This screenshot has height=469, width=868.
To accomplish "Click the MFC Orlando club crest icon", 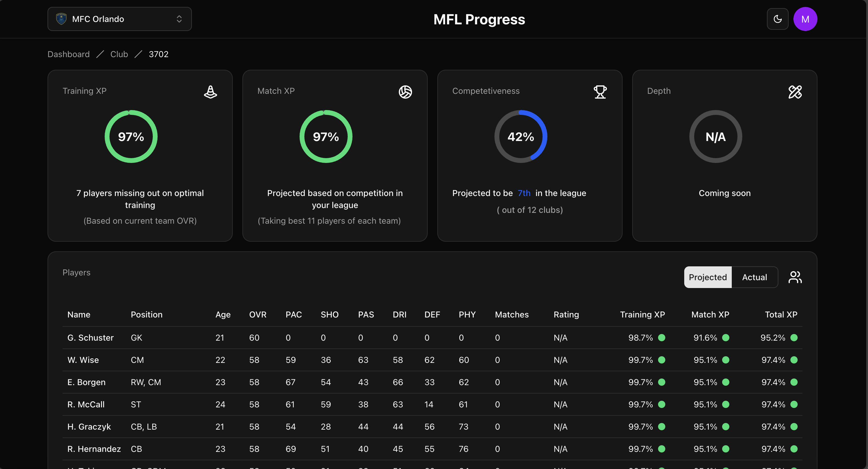I will [x=62, y=19].
